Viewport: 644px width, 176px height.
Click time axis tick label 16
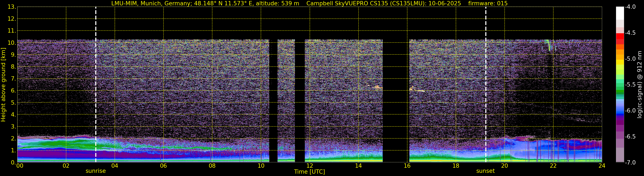407,166
